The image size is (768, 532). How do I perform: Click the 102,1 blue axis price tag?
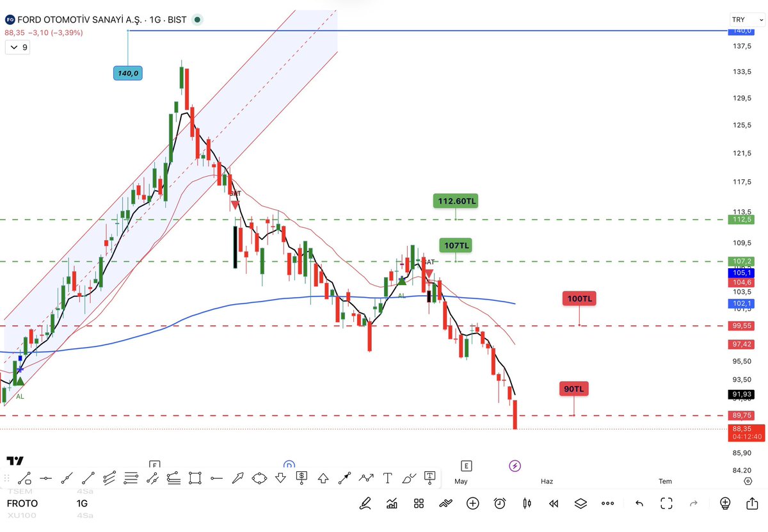742,303
